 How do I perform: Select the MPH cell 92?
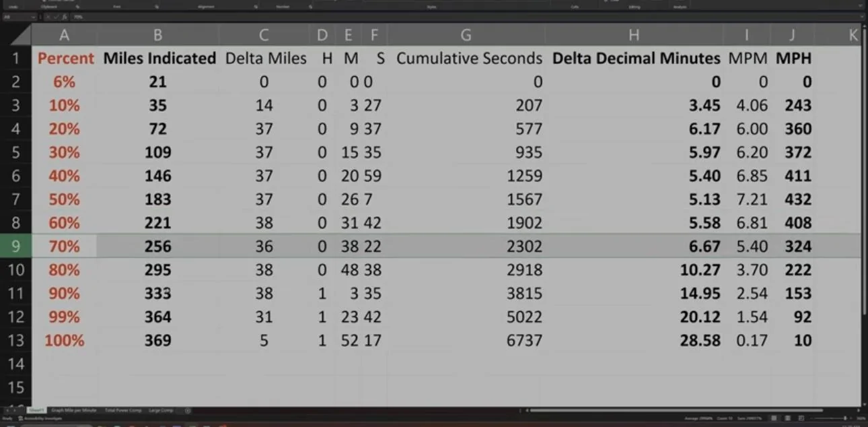pyautogui.click(x=793, y=317)
